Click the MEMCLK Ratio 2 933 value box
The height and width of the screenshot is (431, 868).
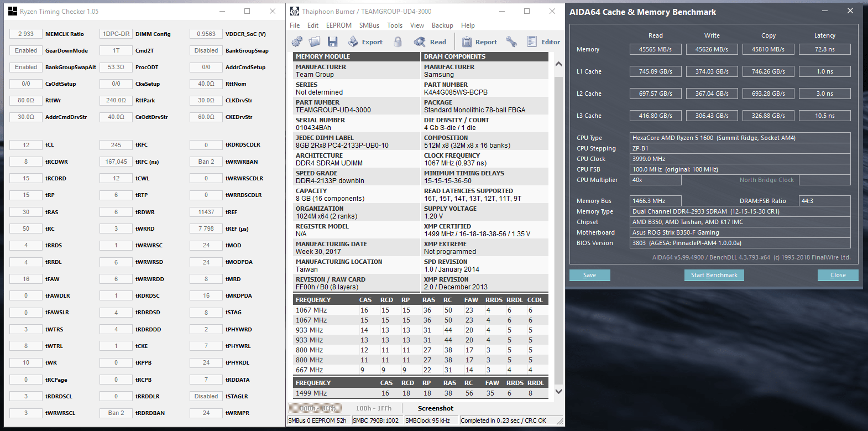[26, 34]
